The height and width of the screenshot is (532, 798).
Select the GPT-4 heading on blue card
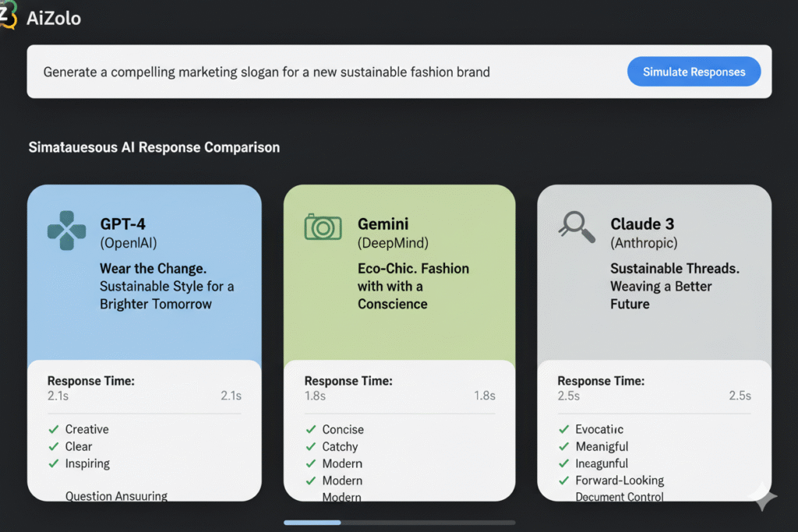click(x=123, y=224)
